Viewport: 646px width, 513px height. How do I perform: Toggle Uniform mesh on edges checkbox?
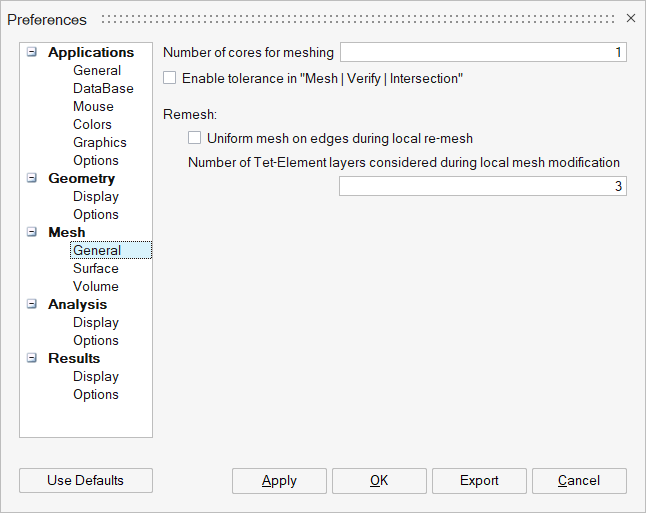coord(195,138)
